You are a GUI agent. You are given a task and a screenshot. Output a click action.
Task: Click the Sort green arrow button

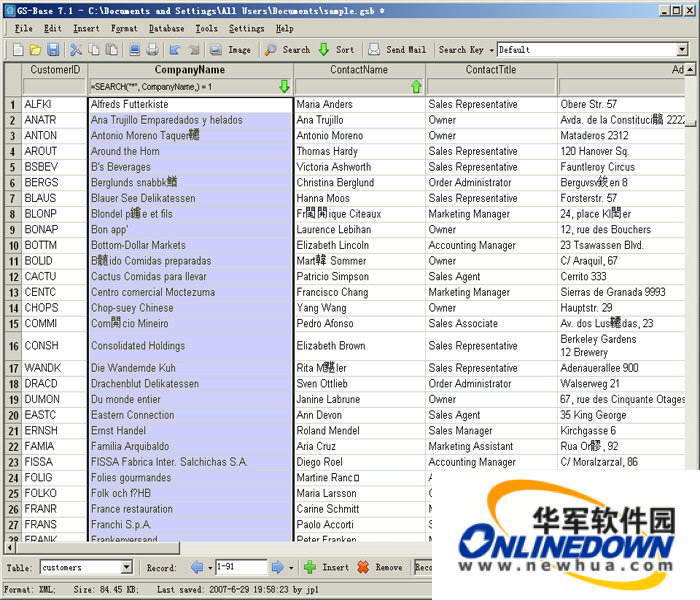(x=336, y=50)
